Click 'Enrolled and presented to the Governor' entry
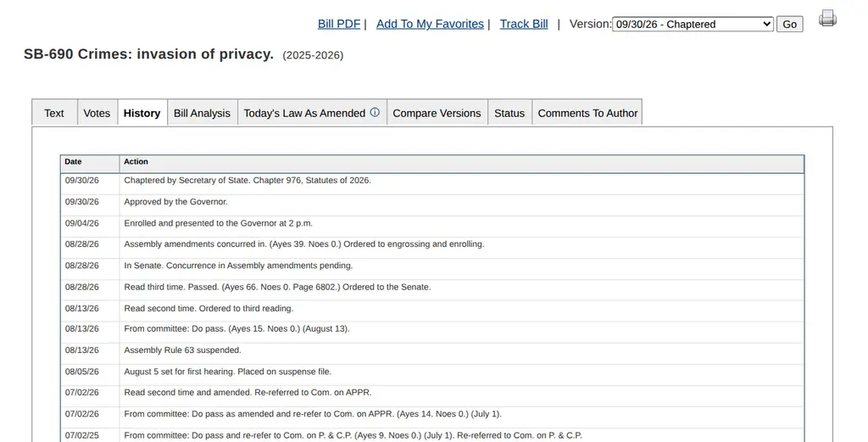Viewport: 868px width, 442px height. pos(218,224)
